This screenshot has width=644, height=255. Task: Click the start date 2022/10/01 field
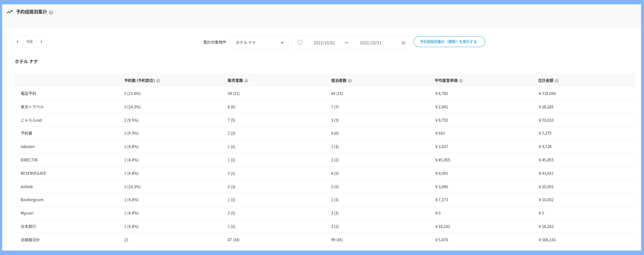pyautogui.click(x=324, y=43)
